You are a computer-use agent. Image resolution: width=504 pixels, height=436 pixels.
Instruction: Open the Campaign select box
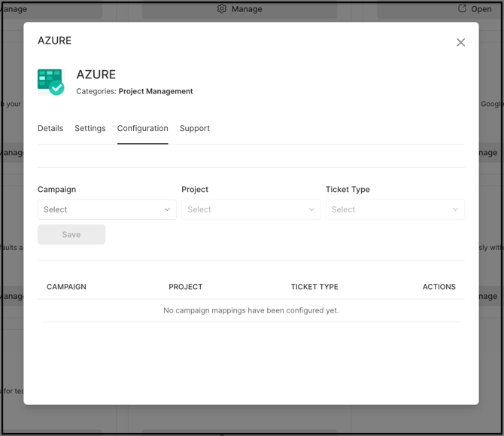pyautogui.click(x=102, y=209)
